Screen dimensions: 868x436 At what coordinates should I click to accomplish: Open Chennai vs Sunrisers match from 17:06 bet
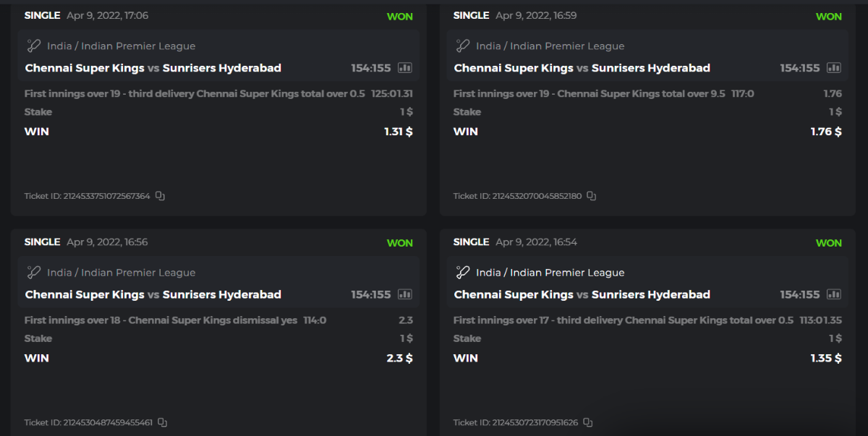(x=153, y=68)
